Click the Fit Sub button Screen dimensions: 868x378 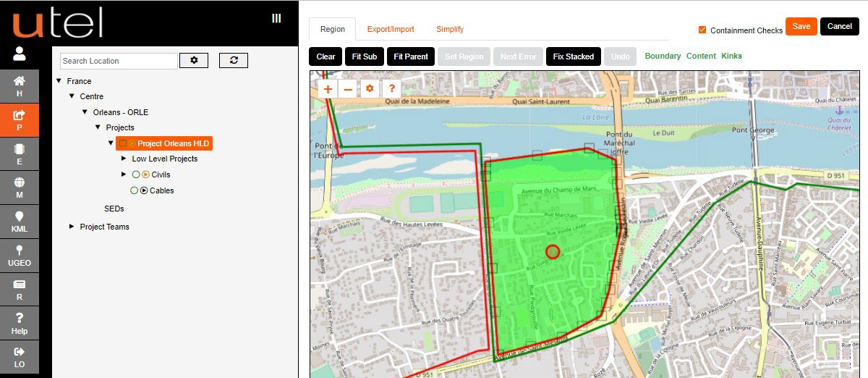click(365, 56)
